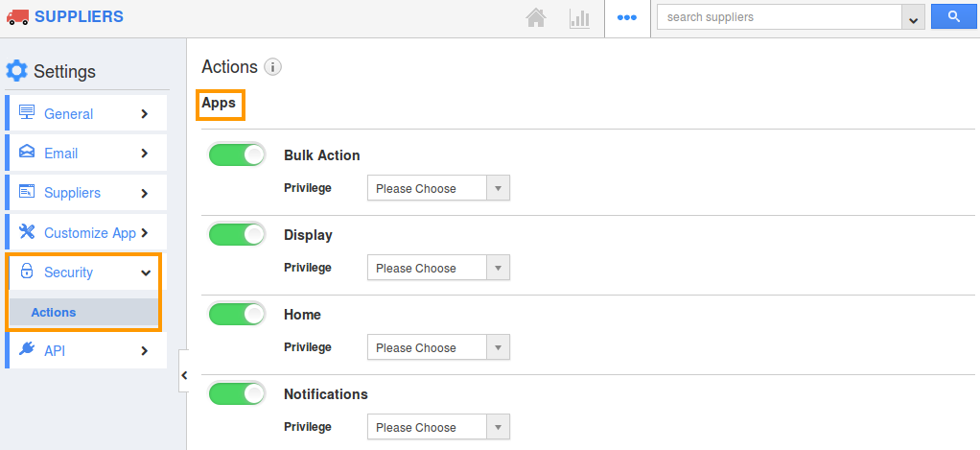Viewport: 980px width, 450px height.
Task: Open the reports bar chart icon
Action: [x=579, y=18]
